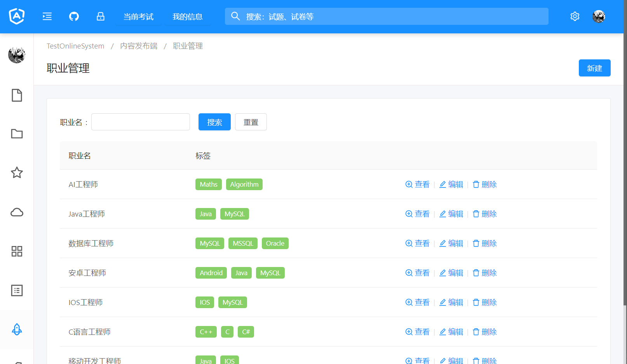This screenshot has width=627, height=364.
Task: Click the 职业名 input field
Action: tap(141, 122)
